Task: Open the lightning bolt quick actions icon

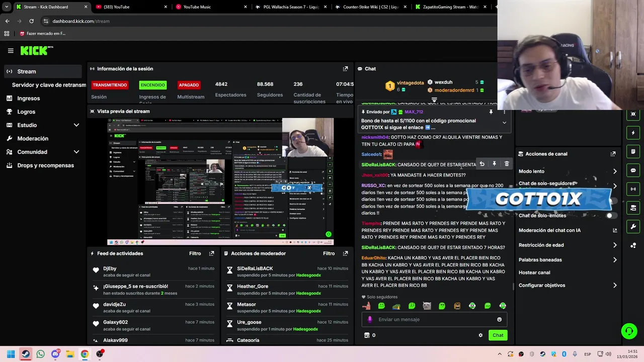Action: [x=633, y=133]
